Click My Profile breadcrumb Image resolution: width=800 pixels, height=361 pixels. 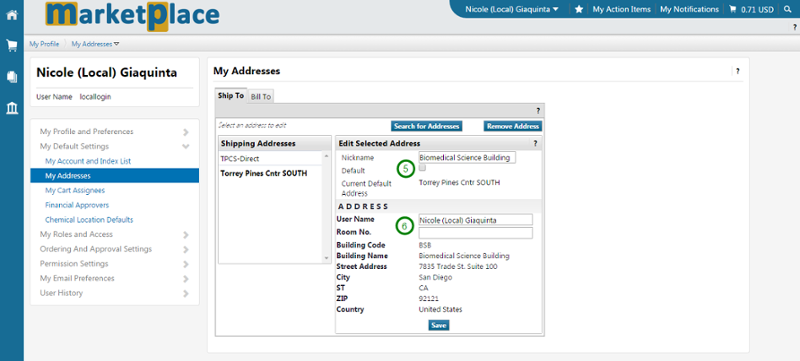coord(44,44)
